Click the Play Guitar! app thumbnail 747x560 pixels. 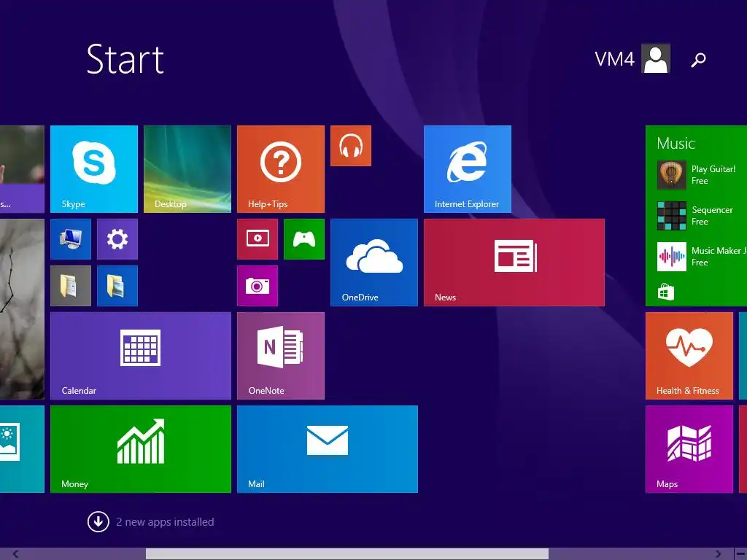tap(671, 175)
